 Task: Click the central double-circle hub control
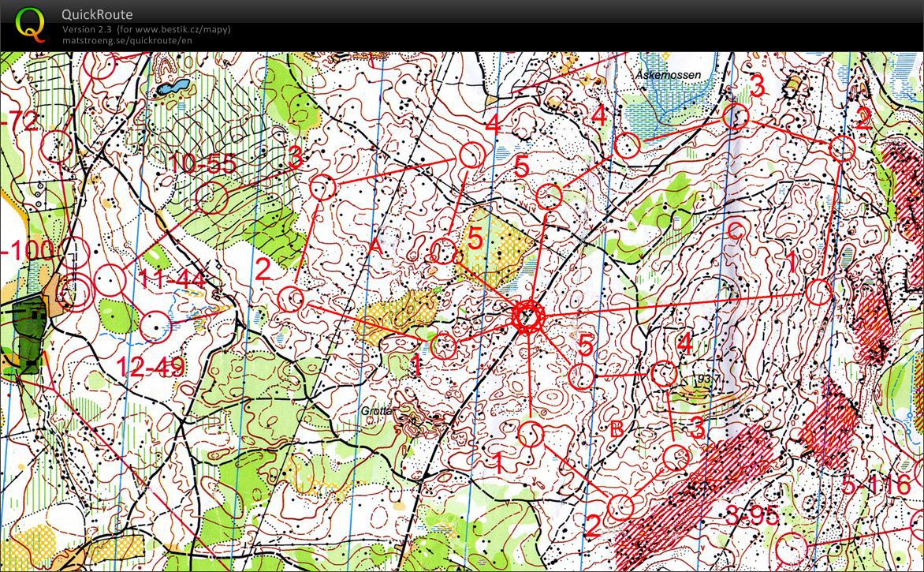pyautogui.click(x=527, y=317)
